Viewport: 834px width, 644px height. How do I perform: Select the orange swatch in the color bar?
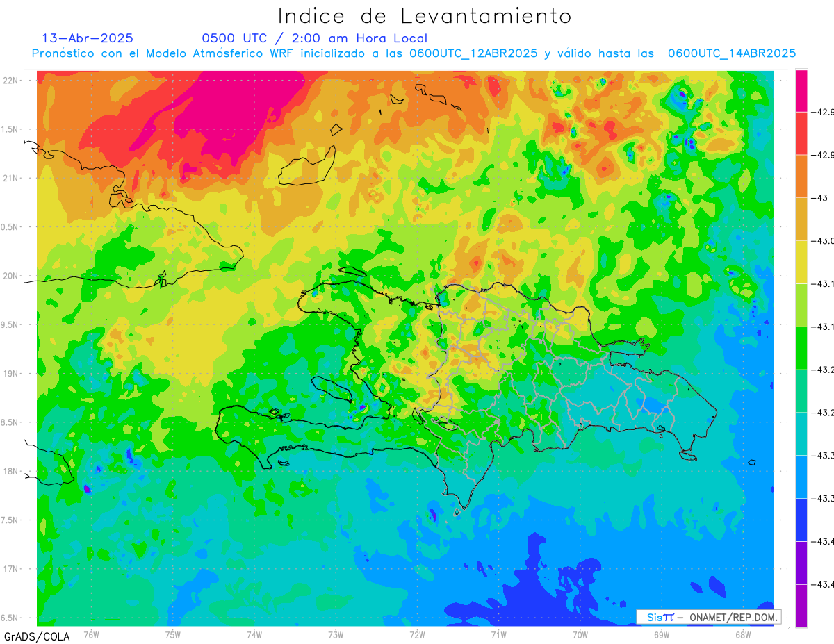coord(801,176)
